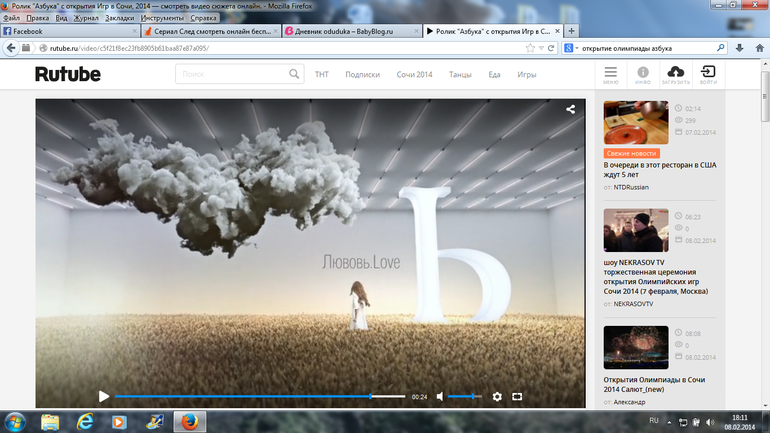The height and width of the screenshot is (433, 770).
Task: Open the search engine selector dropdown
Action: click(571, 48)
